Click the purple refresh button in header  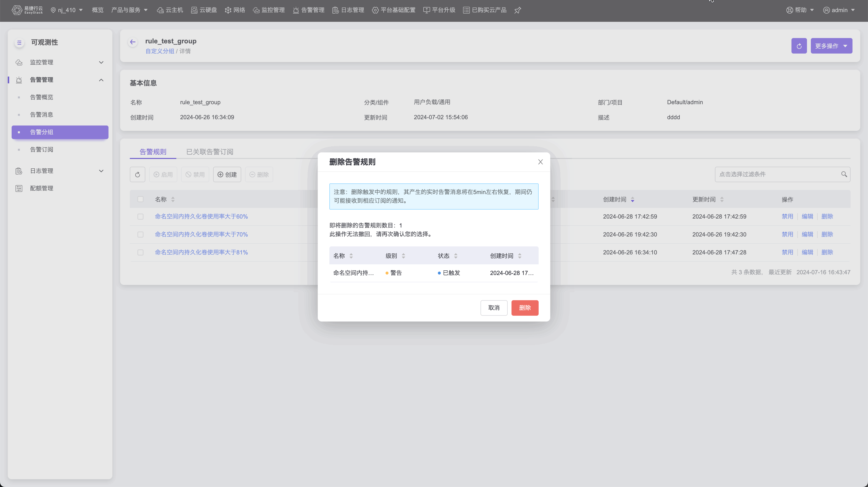(x=799, y=46)
